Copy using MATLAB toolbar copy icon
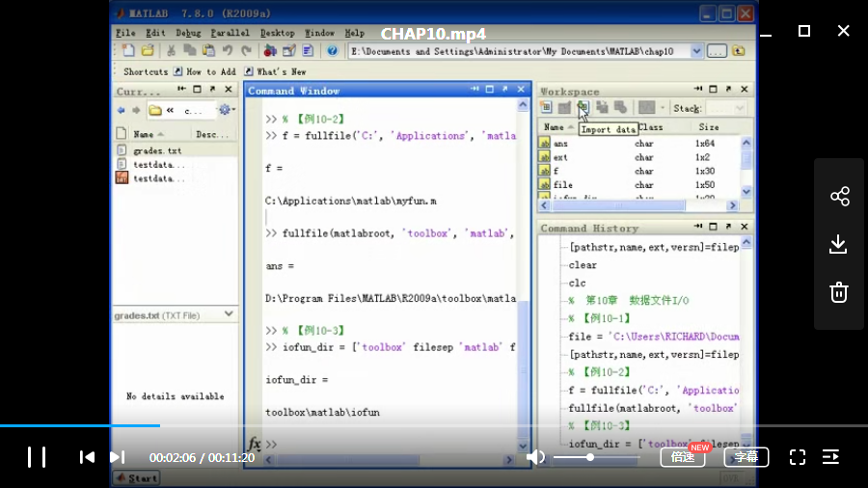Screen dimensions: 868x488 click(x=190, y=51)
